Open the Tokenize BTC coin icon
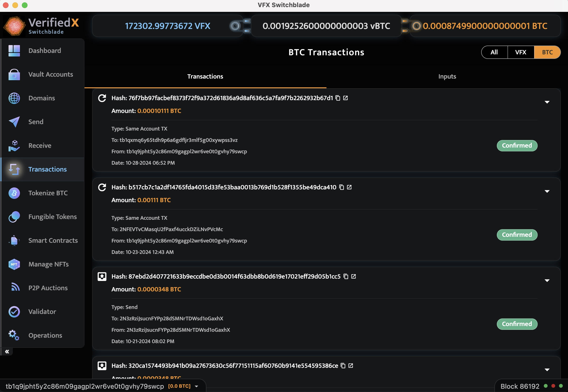The image size is (568, 392). [x=14, y=193]
